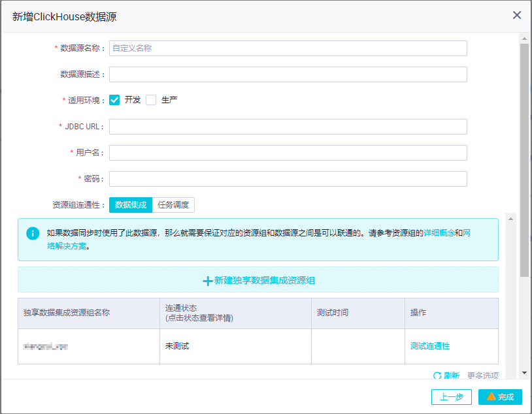Focus the 数据源名称 input field

288,48
